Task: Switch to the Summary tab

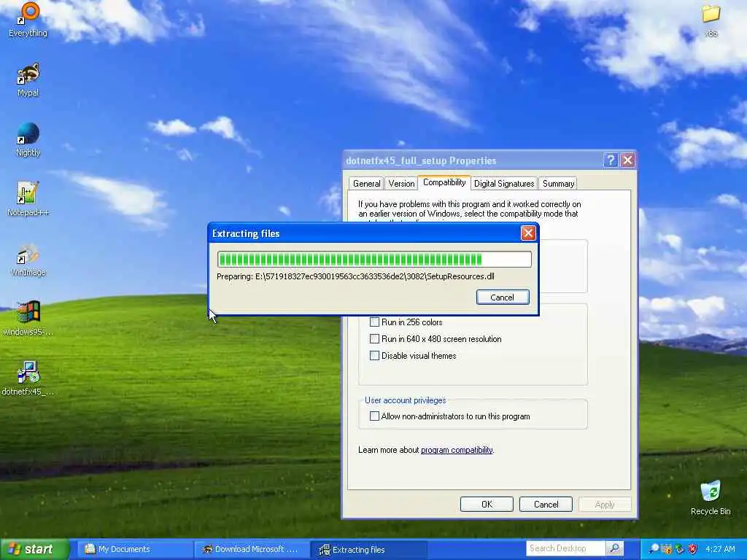Action: coord(558,183)
